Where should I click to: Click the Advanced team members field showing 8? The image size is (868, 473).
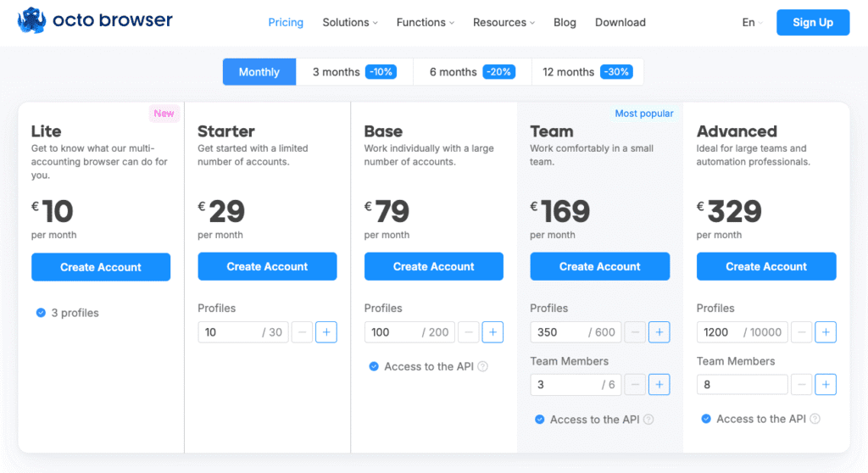742,384
